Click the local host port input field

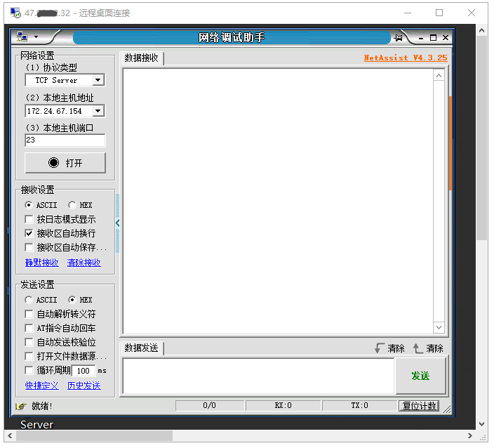(65, 140)
